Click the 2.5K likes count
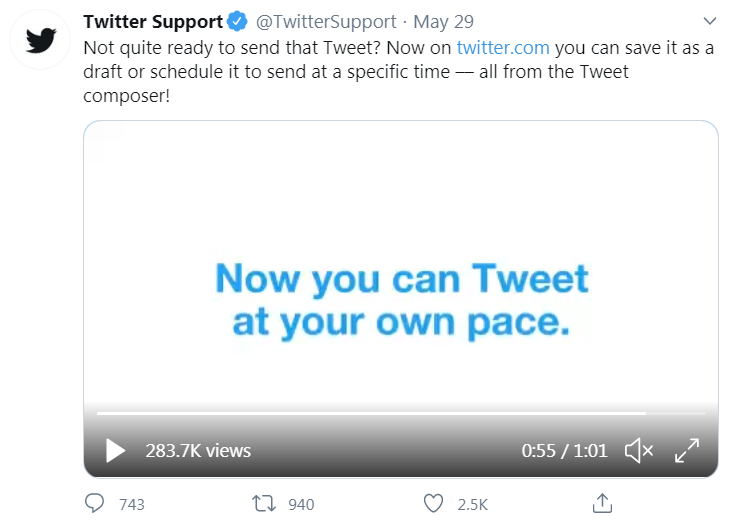 473,504
